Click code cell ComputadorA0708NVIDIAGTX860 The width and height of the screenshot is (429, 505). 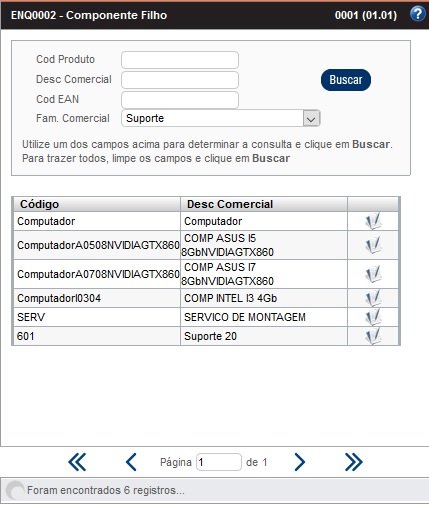pos(98,274)
